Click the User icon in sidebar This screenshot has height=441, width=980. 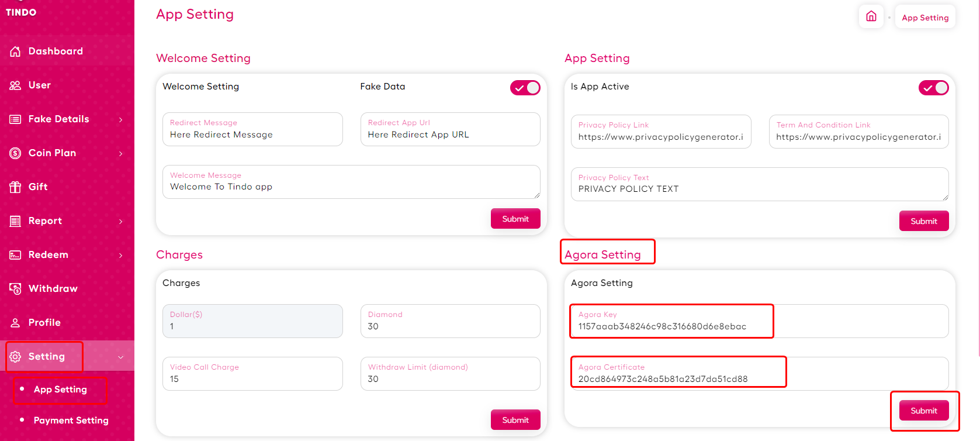point(15,85)
